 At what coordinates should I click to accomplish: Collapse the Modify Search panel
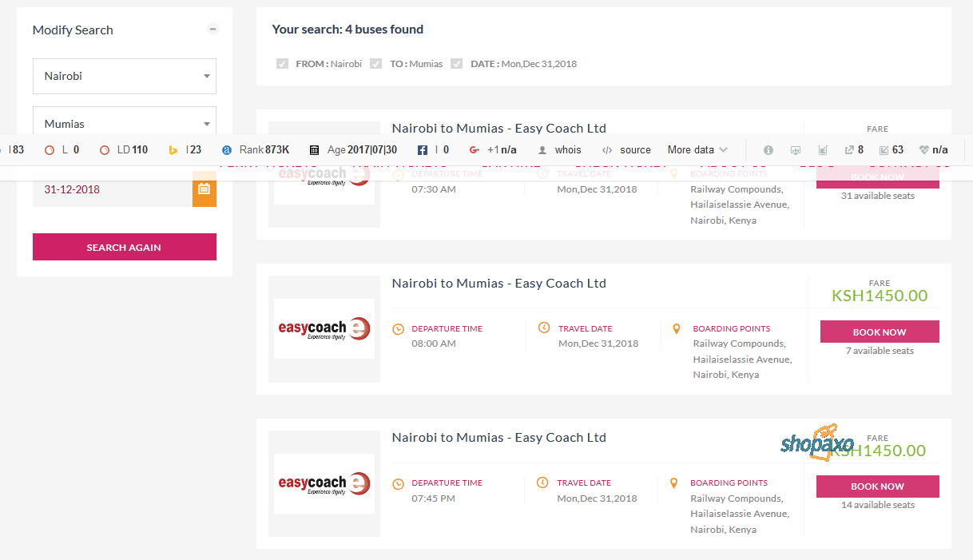coord(212,28)
